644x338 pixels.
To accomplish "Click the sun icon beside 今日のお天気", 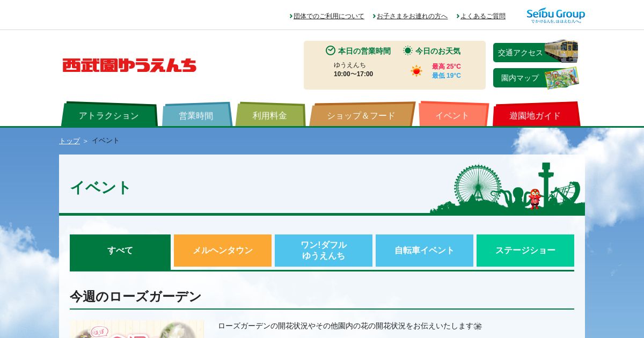I will tap(408, 50).
